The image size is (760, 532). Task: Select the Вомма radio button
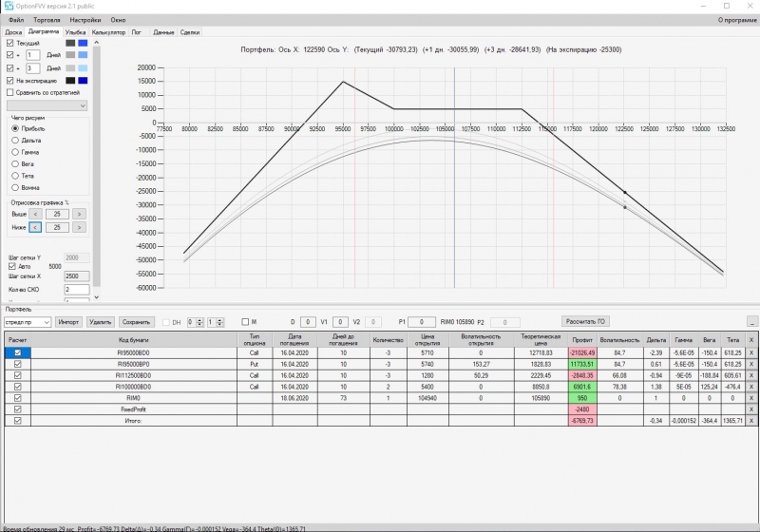tap(15, 187)
